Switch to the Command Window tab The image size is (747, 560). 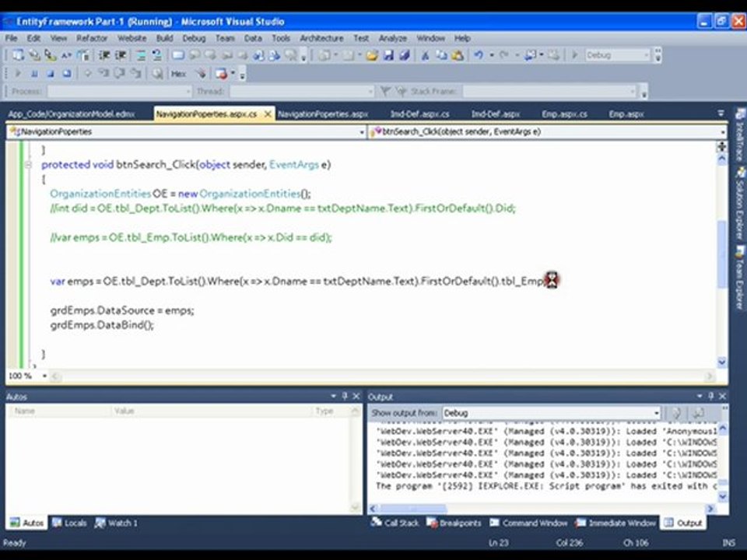pyautogui.click(x=529, y=523)
